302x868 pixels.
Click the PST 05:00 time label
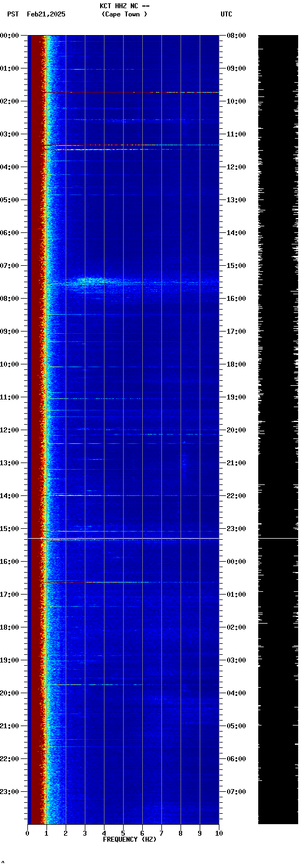[x=9, y=200]
